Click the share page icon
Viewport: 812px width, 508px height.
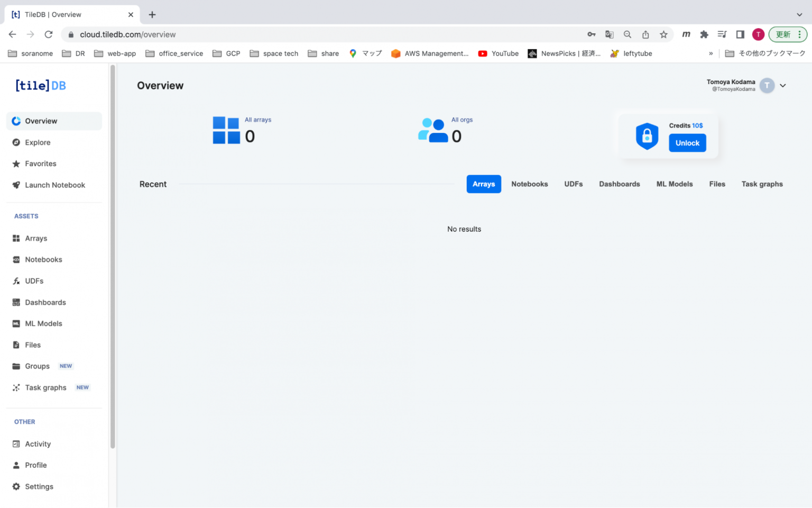(645, 34)
